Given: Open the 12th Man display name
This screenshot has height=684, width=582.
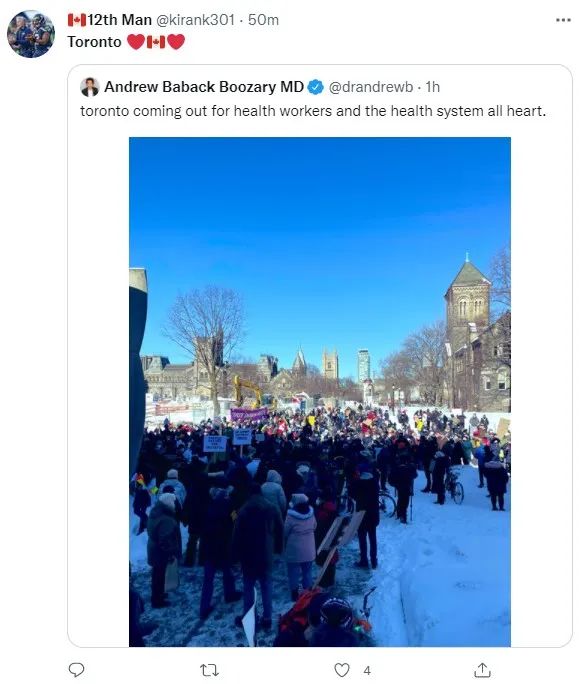Looking at the screenshot, I should (x=119, y=20).
